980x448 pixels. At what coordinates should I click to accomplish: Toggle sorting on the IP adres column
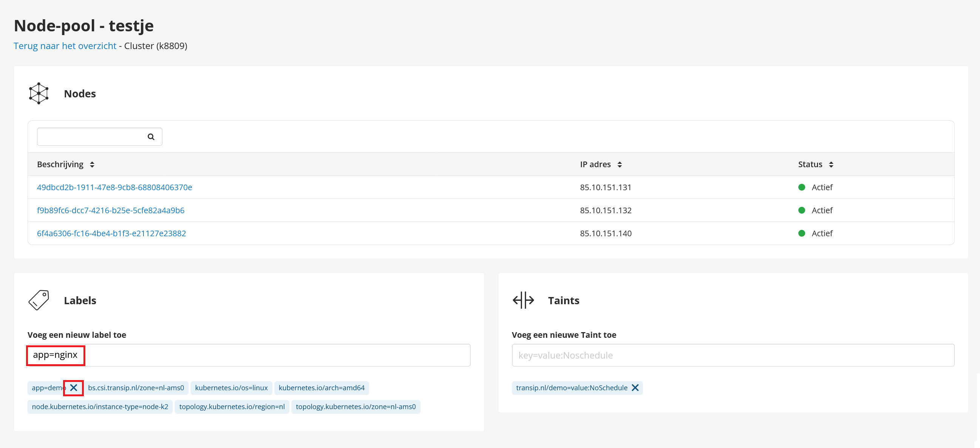620,164
